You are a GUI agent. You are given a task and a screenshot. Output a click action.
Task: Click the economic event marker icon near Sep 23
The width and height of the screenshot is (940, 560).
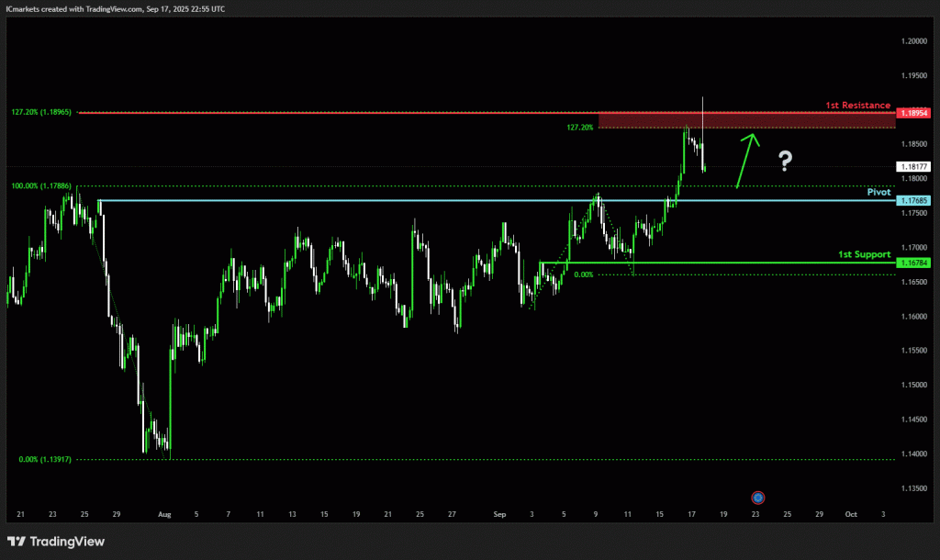click(757, 498)
